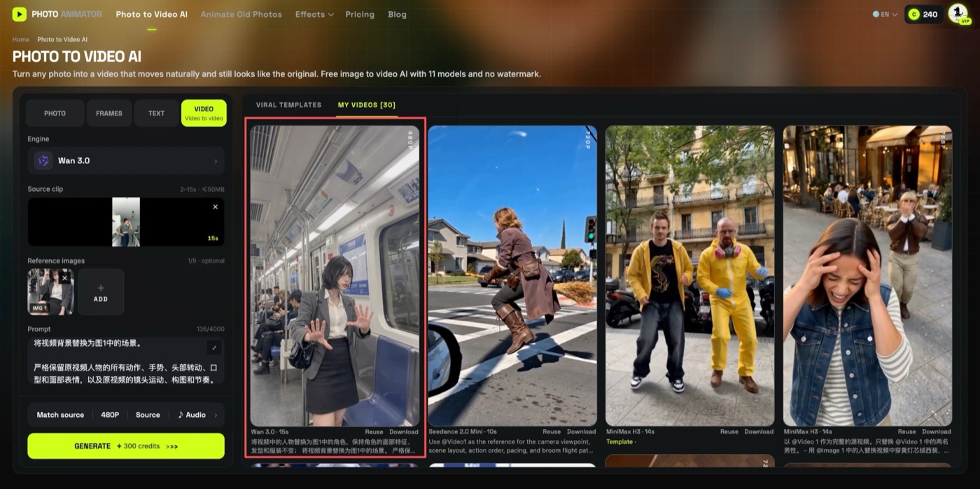This screenshot has height=489, width=980.
Task: Open the IMG 1 reference thumbnail
Action: coord(50,292)
